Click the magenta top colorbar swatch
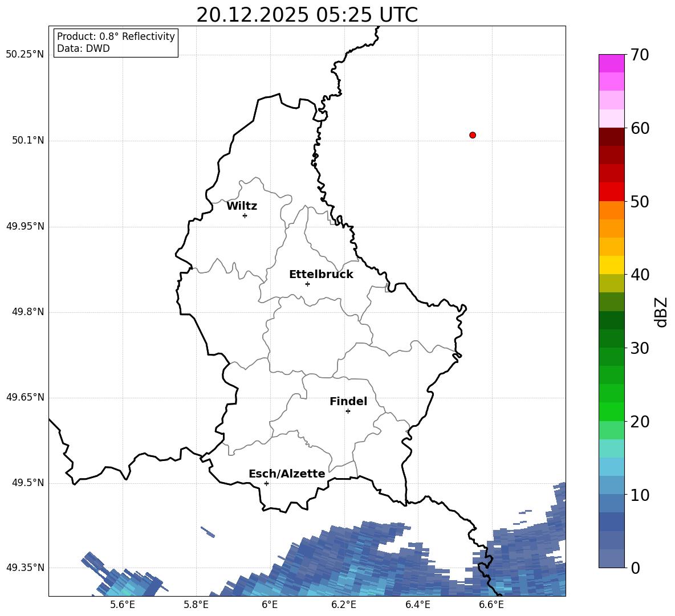This screenshot has width=675, height=616. pos(611,63)
